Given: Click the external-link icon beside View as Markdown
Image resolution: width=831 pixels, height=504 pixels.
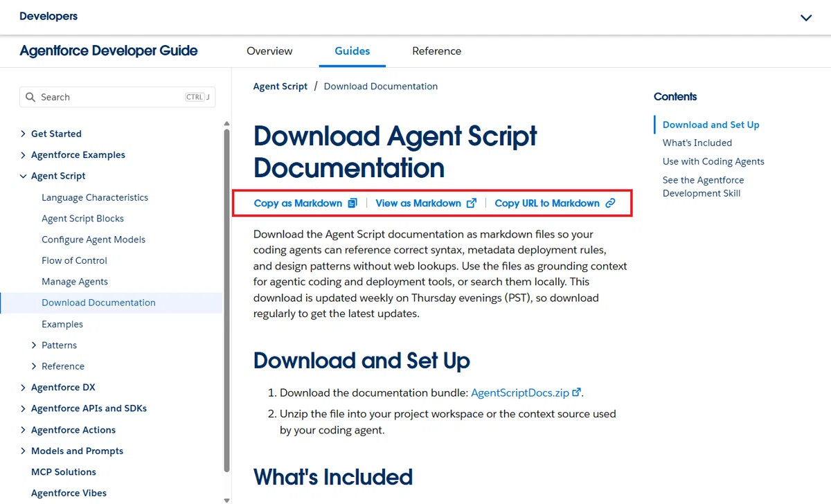Looking at the screenshot, I should coord(472,204).
